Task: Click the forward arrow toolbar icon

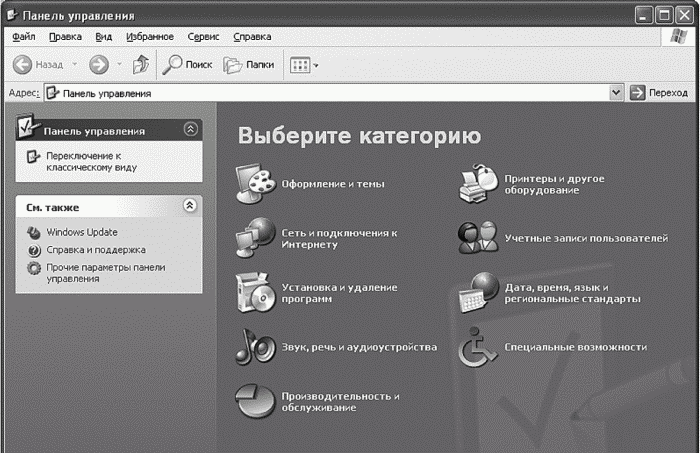Action: [x=99, y=65]
